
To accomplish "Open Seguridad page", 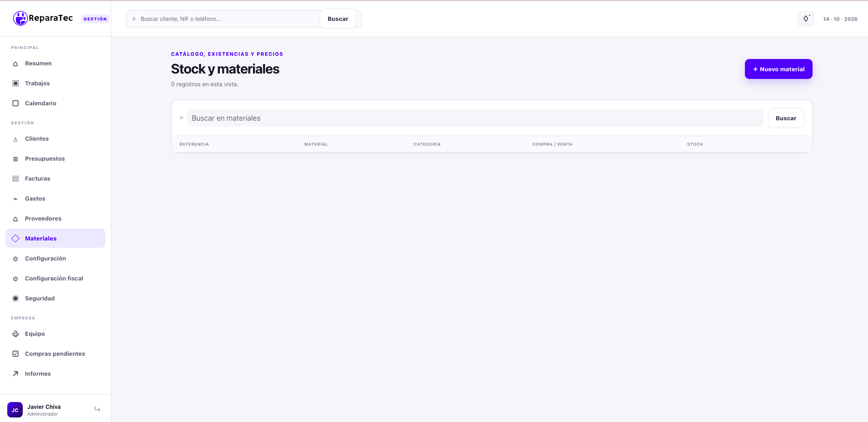I will pyautogui.click(x=55, y=299).
